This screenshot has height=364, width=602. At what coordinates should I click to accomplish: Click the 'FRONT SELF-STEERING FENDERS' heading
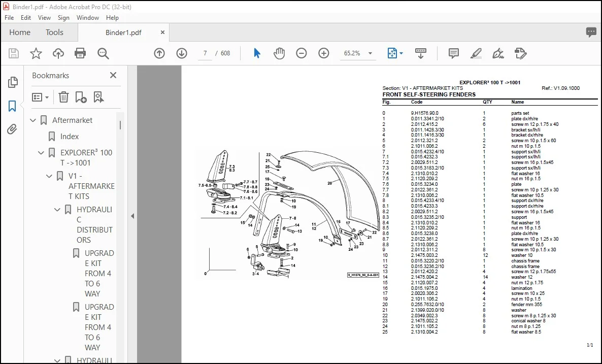pos(429,94)
